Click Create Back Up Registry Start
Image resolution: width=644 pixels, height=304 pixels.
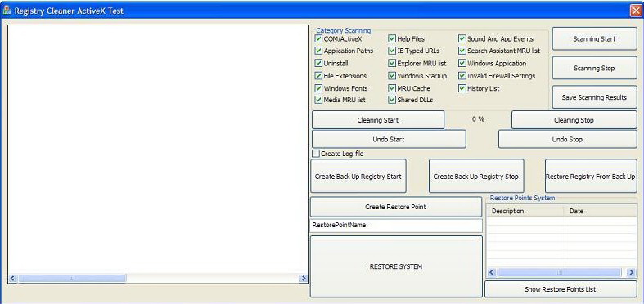point(358,176)
